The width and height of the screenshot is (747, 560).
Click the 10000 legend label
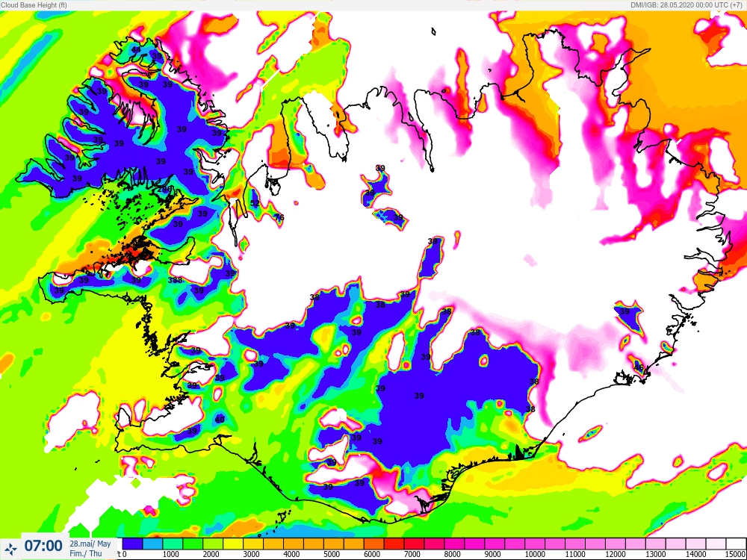pyautogui.click(x=535, y=554)
